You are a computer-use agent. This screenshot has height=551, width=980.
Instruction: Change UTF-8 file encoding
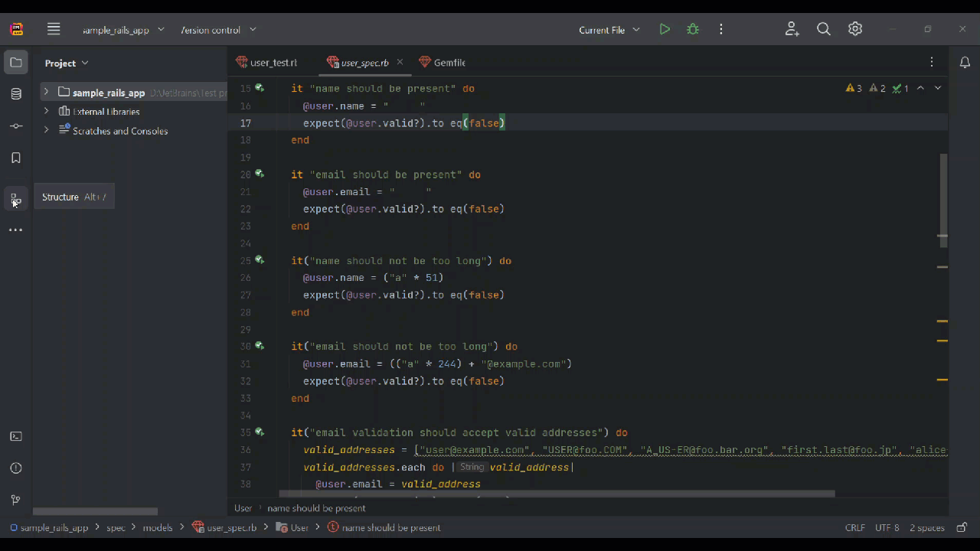[x=887, y=527]
